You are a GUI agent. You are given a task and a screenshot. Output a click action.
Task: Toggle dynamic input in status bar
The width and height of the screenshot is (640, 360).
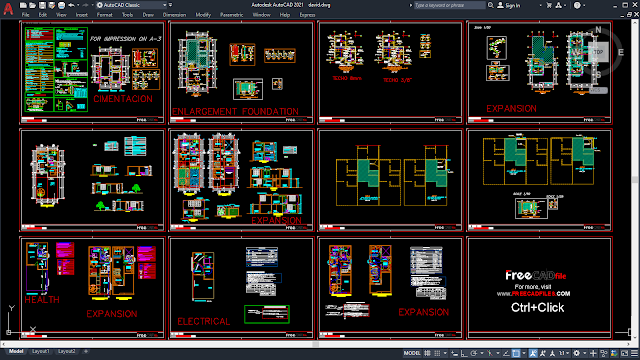pos(454,353)
